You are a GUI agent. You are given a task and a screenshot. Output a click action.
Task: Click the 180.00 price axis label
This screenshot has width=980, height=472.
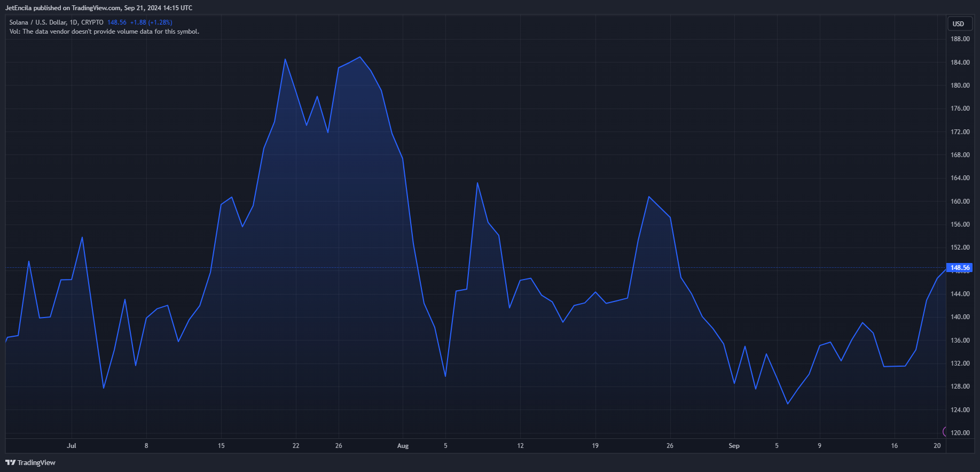[x=960, y=86]
